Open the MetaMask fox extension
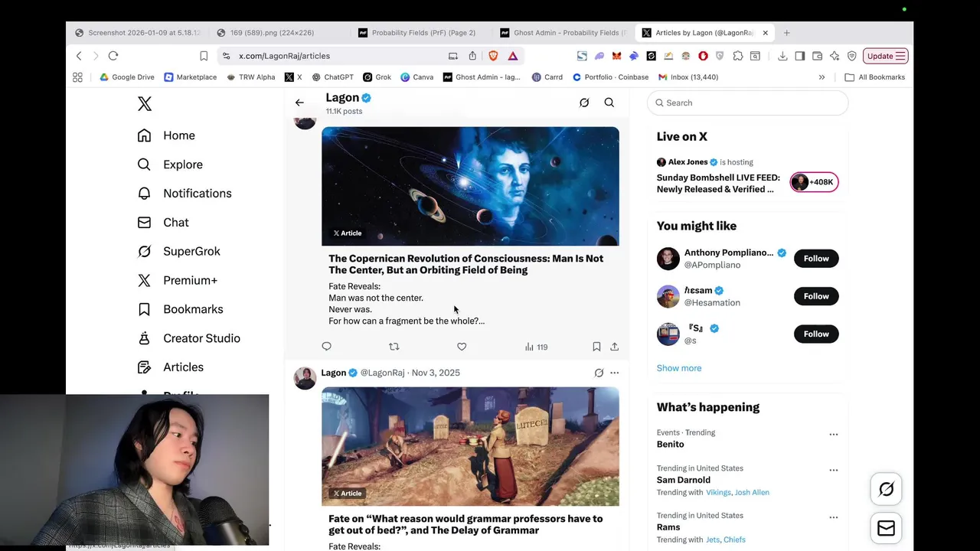This screenshot has width=980, height=551. point(616,56)
